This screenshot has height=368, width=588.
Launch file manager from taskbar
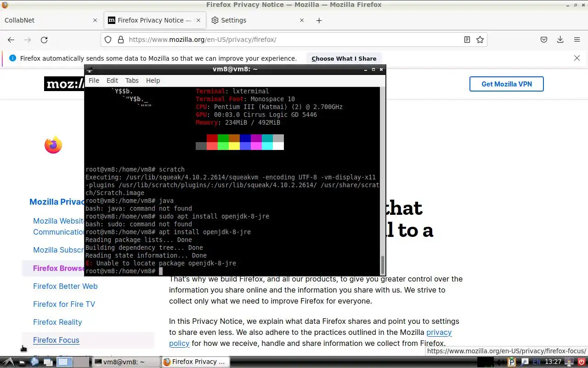(22, 362)
